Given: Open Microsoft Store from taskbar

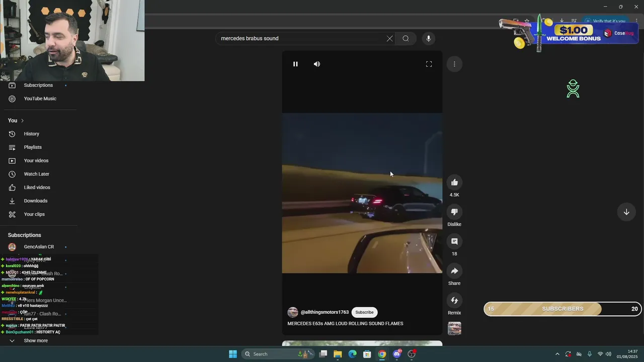Looking at the screenshot, I should tap(367, 354).
